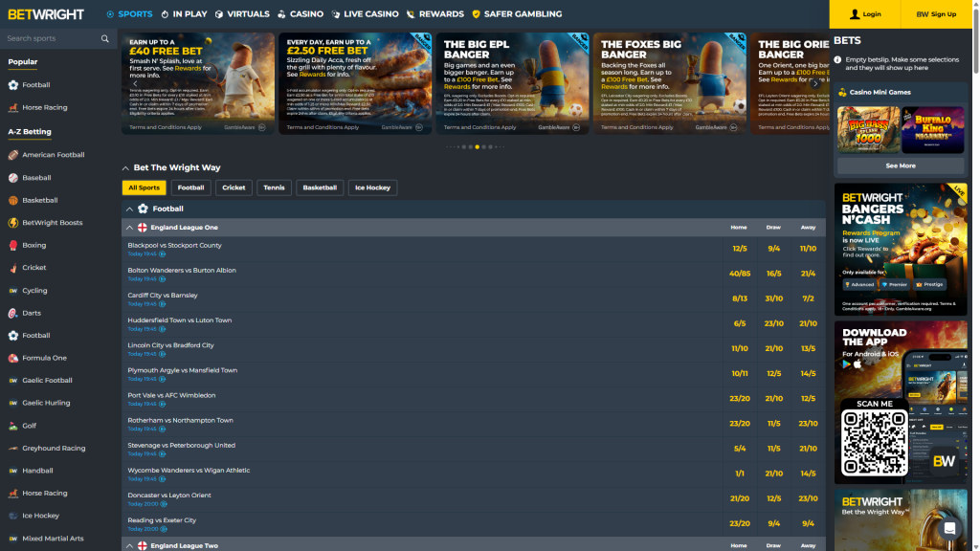Click the search magnifier icon in sidebar

click(104, 39)
